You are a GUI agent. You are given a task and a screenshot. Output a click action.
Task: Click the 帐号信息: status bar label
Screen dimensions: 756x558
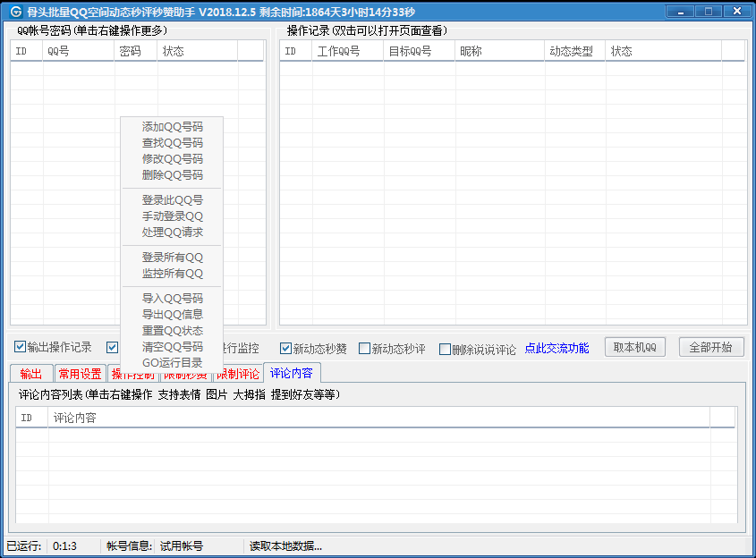point(129,546)
